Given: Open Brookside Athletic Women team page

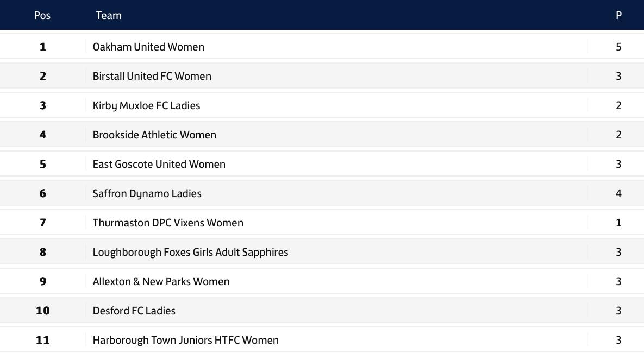Looking at the screenshot, I should 154,135.
